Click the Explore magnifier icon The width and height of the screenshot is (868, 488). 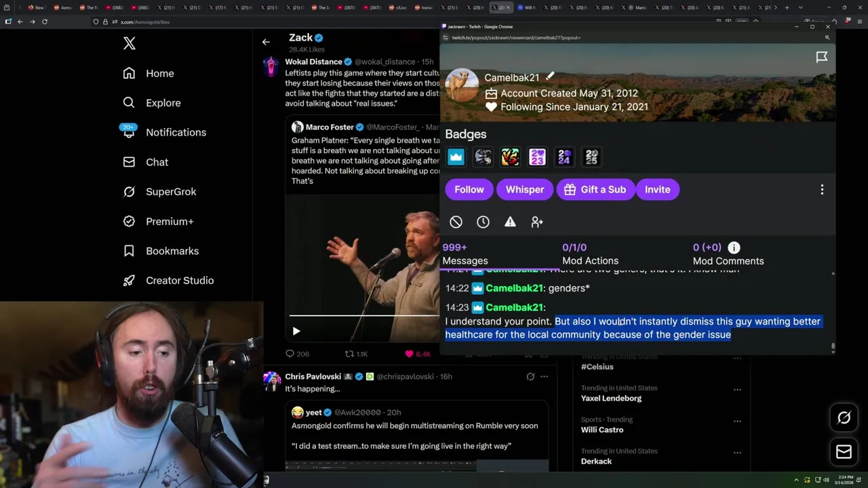[x=129, y=103]
